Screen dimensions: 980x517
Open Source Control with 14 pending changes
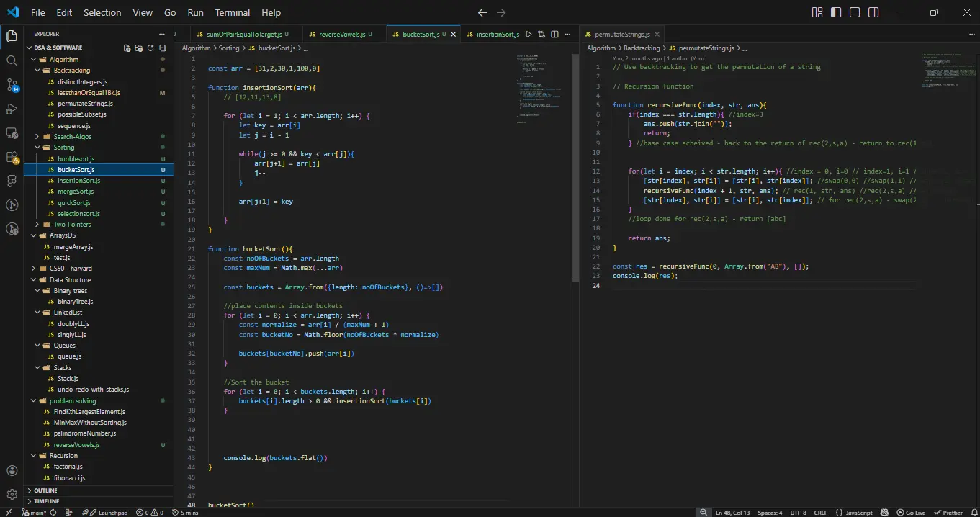click(12, 85)
